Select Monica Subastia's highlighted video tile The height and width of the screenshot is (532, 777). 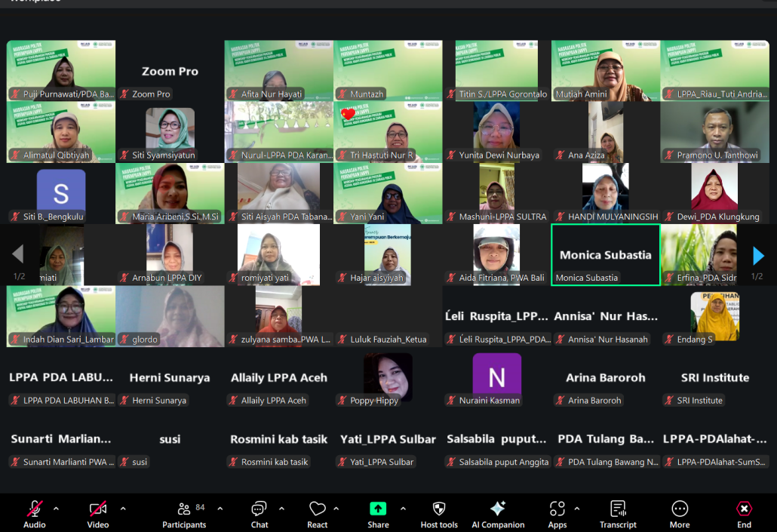tap(605, 255)
